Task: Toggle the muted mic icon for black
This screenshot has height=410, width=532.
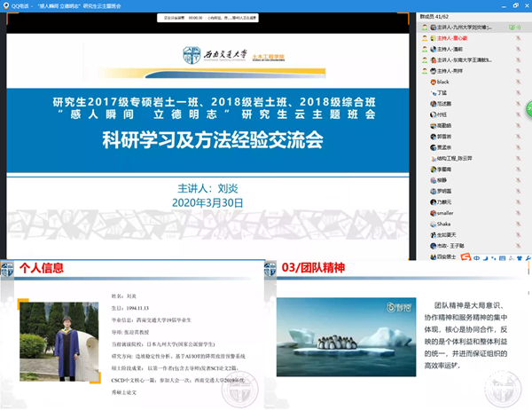Action: (x=517, y=82)
